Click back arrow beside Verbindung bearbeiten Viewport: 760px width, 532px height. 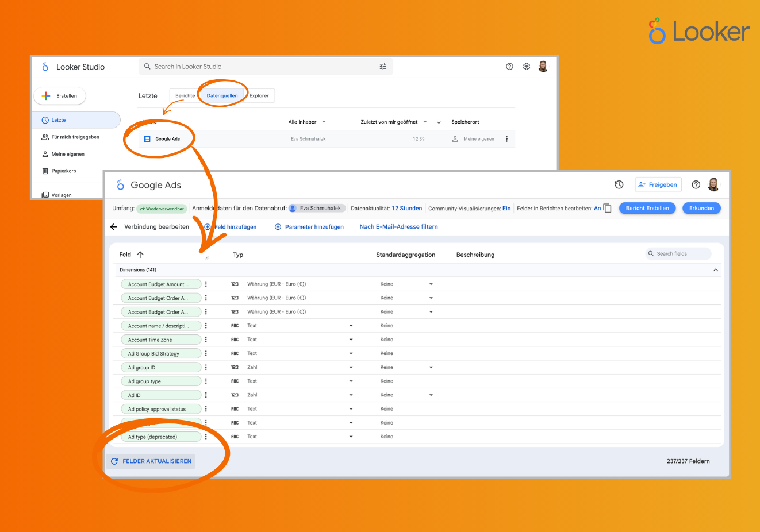pos(114,227)
